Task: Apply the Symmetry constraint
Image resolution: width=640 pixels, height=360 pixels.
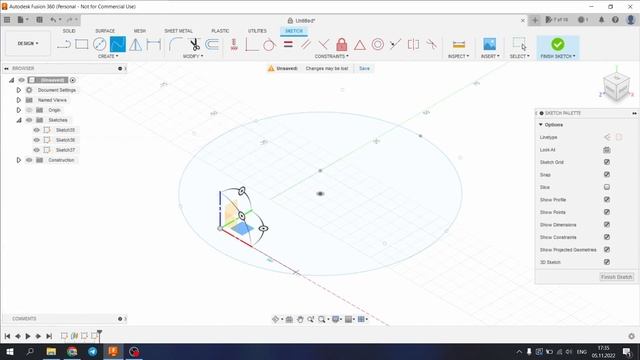Action: [413, 44]
